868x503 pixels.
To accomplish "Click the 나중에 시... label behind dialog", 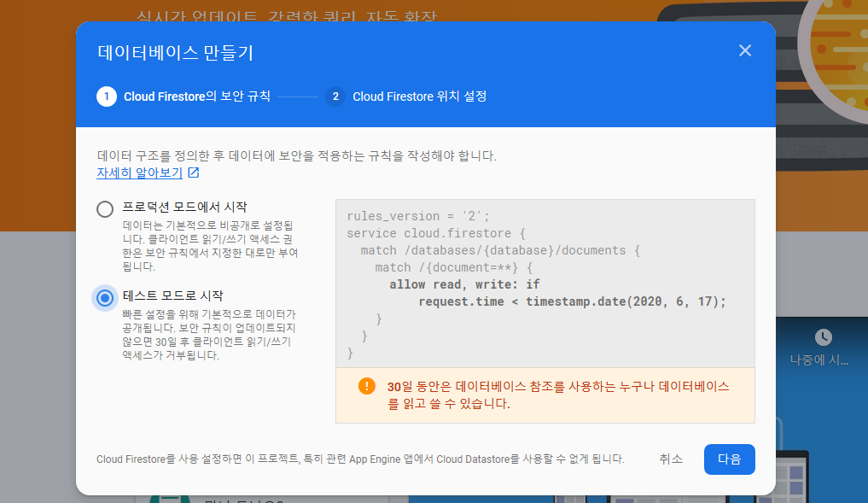I will [819, 360].
